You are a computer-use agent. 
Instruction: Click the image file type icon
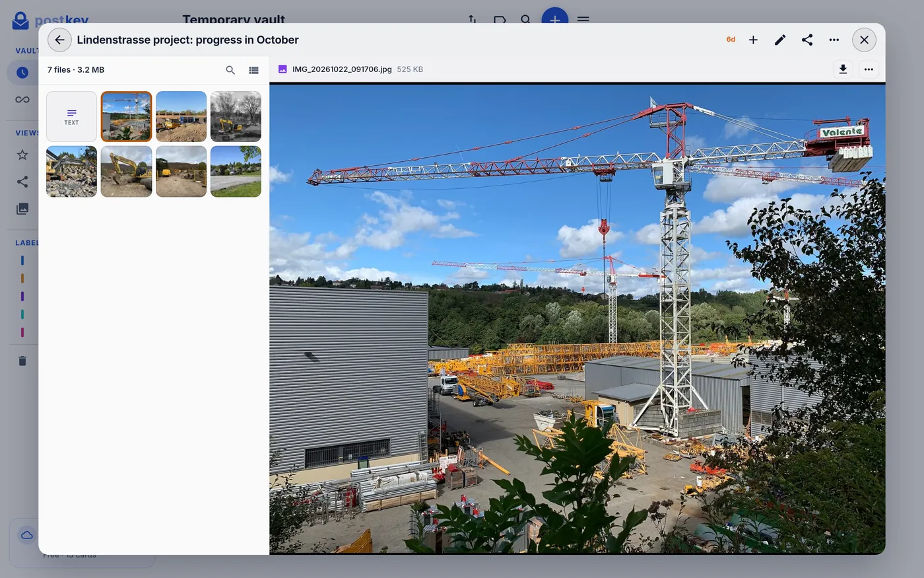tap(282, 69)
